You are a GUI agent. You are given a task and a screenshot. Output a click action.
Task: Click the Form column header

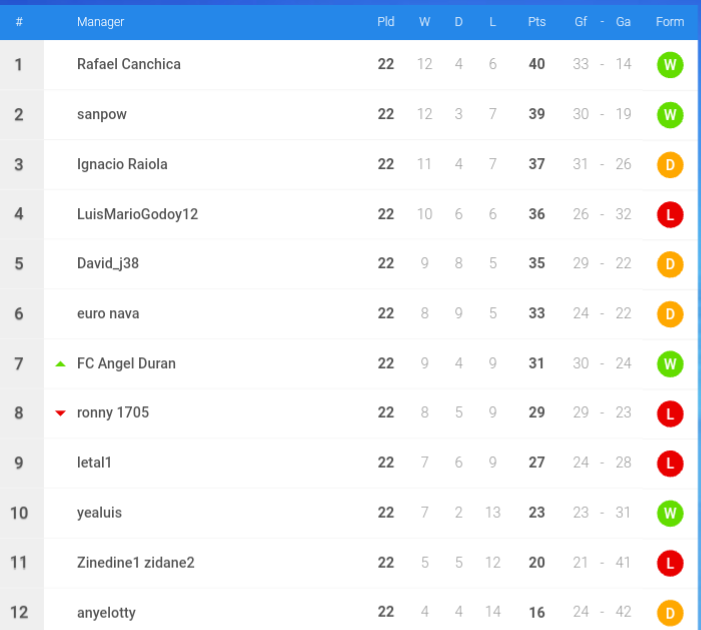(670, 21)
